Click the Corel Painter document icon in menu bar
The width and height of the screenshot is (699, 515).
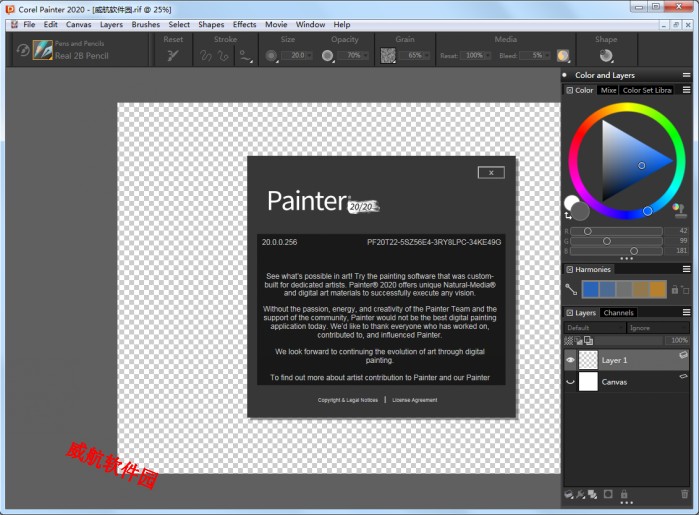coord(14,25)
